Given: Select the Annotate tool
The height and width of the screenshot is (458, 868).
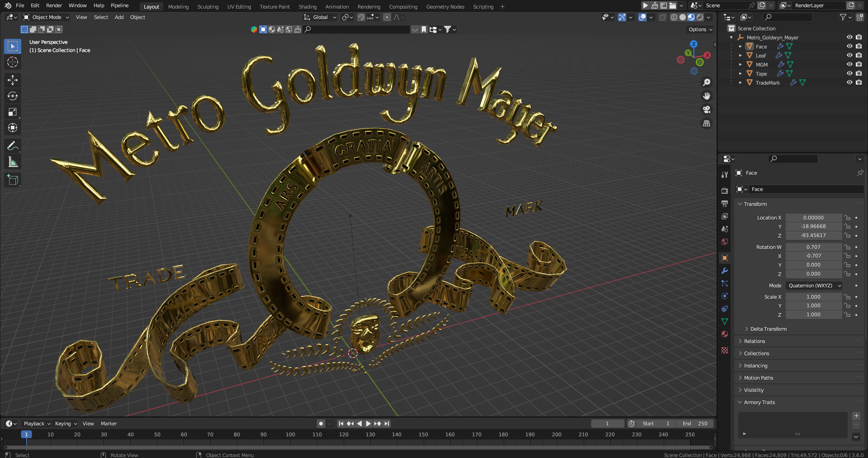Looking at the screenshot, I should [13, 146].
